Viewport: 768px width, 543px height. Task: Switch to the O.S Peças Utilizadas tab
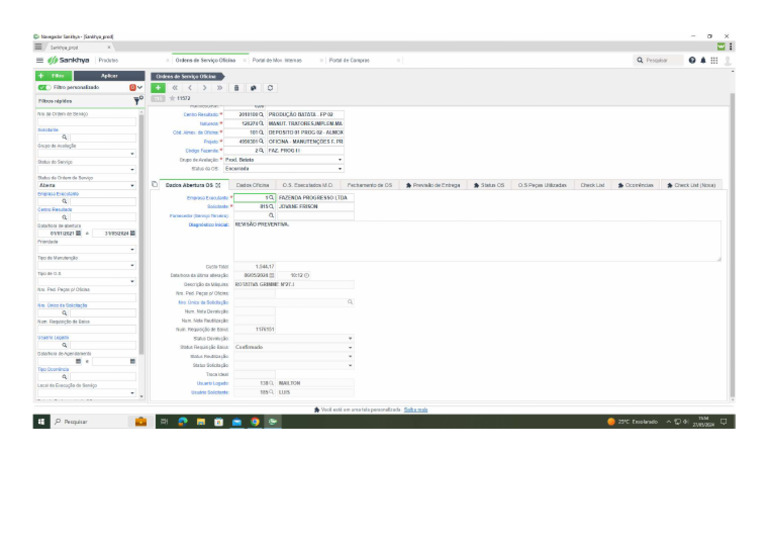(542, 185)
